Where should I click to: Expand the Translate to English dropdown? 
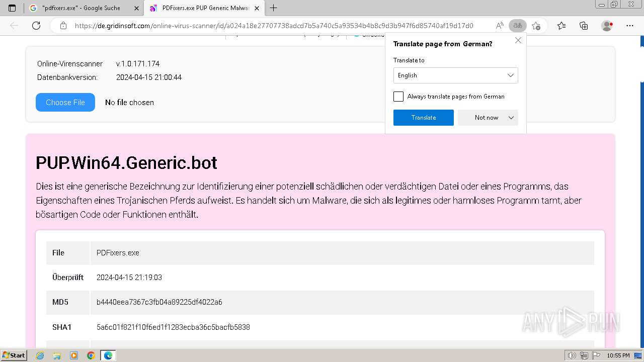(456, 75)
